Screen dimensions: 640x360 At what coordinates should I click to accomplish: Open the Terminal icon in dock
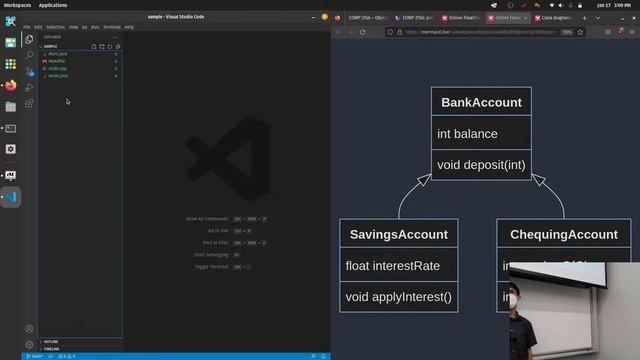tap(11, 128)
